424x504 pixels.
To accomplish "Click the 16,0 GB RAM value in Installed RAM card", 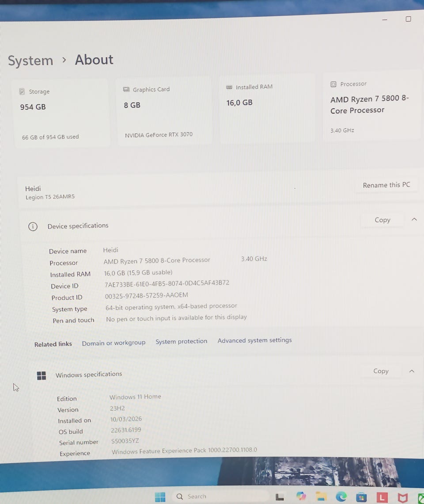I will pos(239,103).
